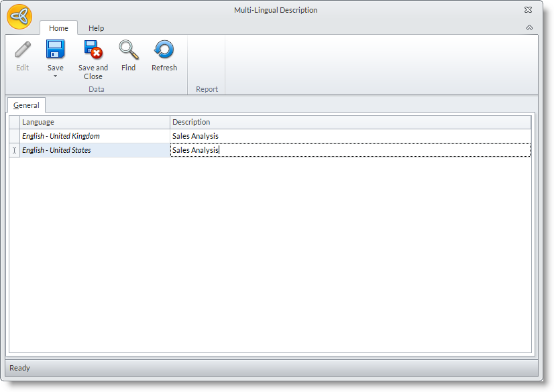Open the round application logo menu
The width and height of the screenshot is (554, 392).
(19, 17)
